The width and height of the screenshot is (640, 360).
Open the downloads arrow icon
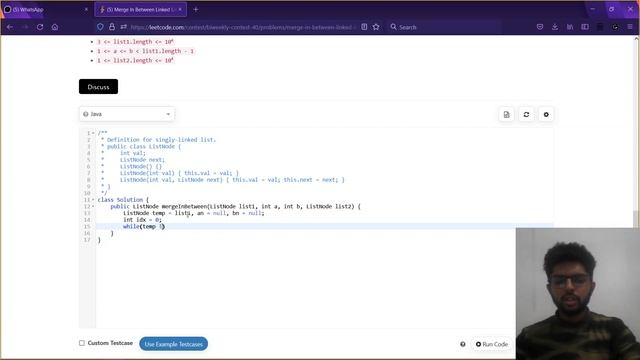[555, 27]
